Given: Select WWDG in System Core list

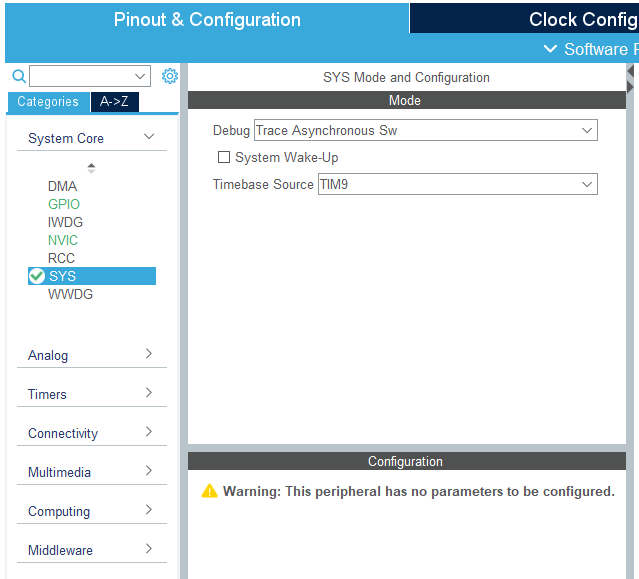Looking at the screenshot, I should tap(71, 294).
